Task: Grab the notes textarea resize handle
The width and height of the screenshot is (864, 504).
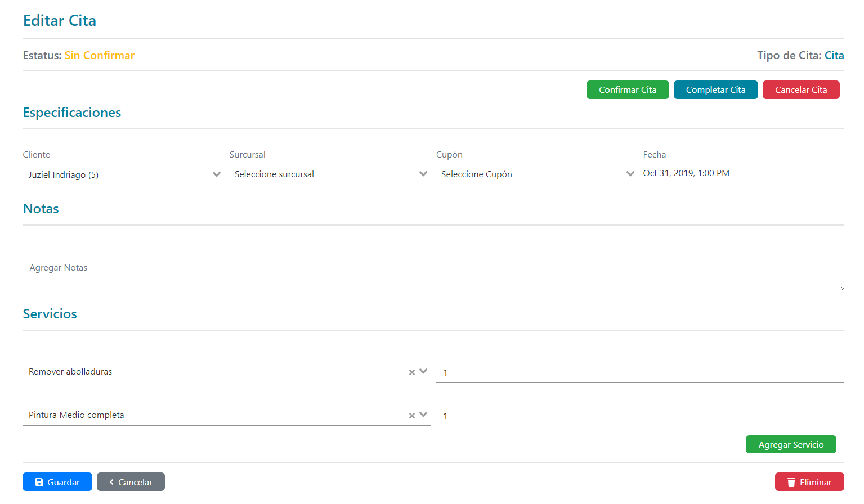Action: pos(841,288)
